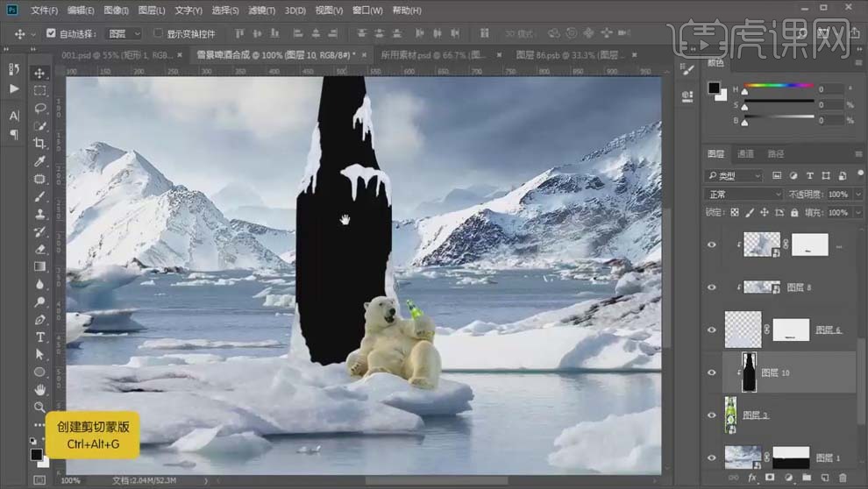
Task: Select the Horizontal Type tool
Action: (x=40, y=337)
